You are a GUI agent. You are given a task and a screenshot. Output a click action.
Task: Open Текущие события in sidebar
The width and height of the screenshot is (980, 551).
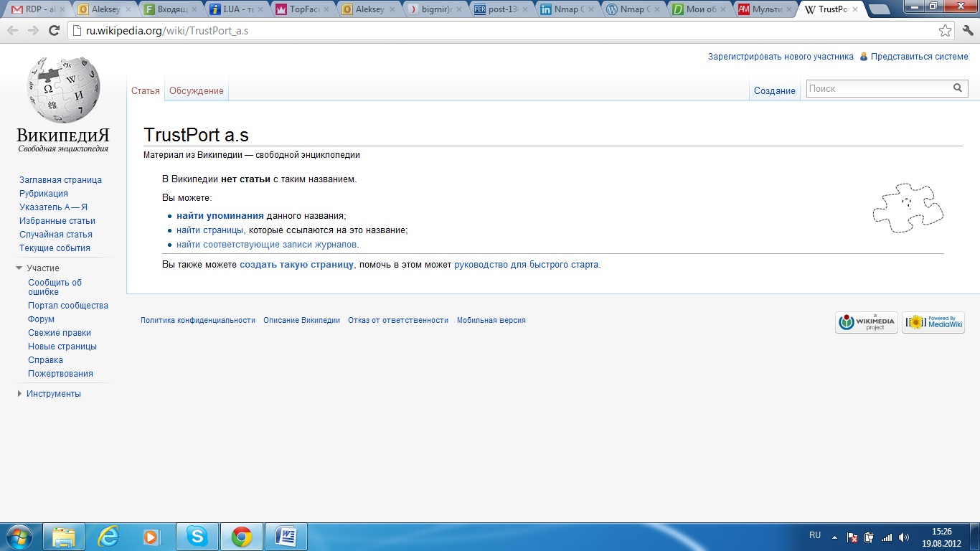(x=55, y=248)
